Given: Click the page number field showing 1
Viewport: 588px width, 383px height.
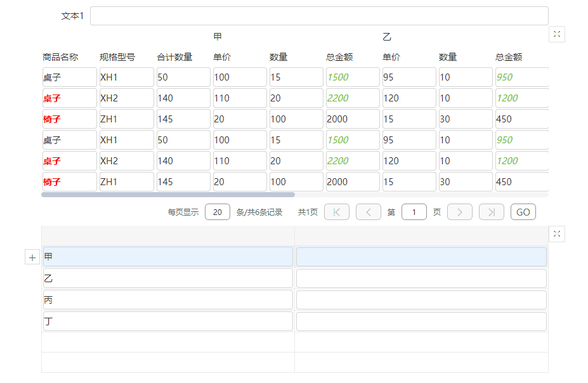Looking at the screenshot, I should [414, 212].
